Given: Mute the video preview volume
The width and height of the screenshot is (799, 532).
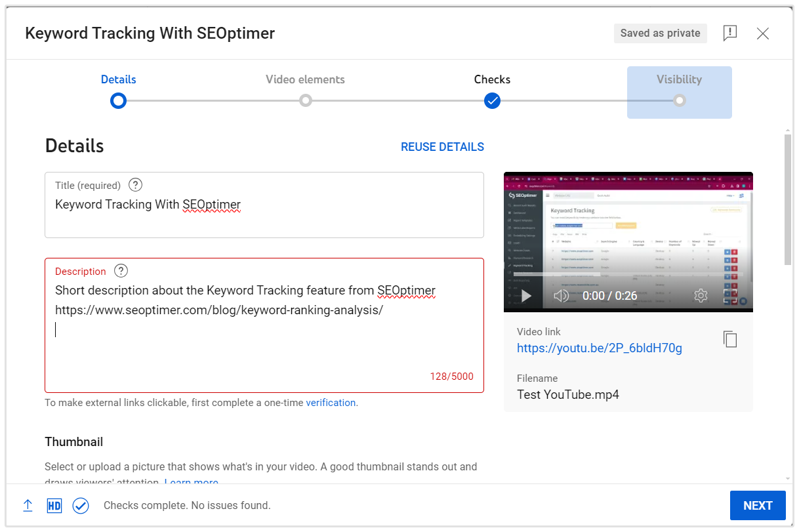Looking at the screenshot, I should [561, 296].
